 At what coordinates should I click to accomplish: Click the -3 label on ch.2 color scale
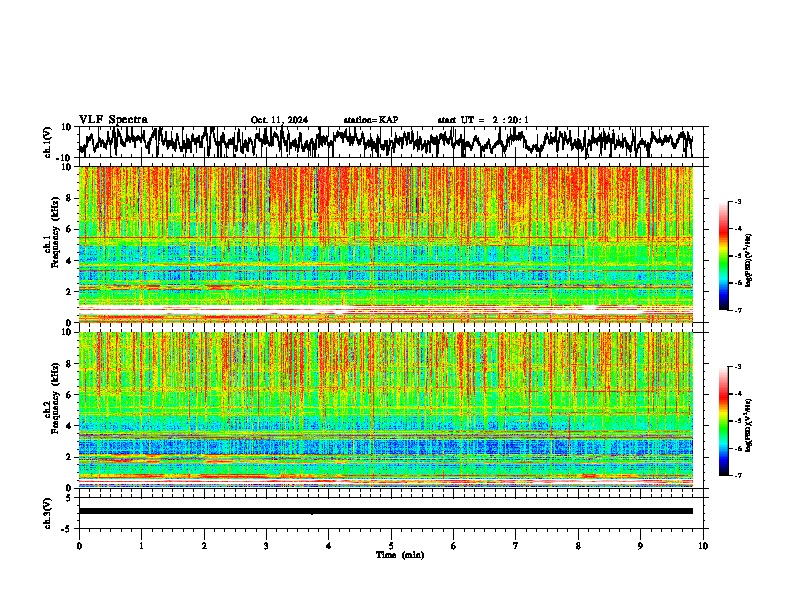(737, 367)
